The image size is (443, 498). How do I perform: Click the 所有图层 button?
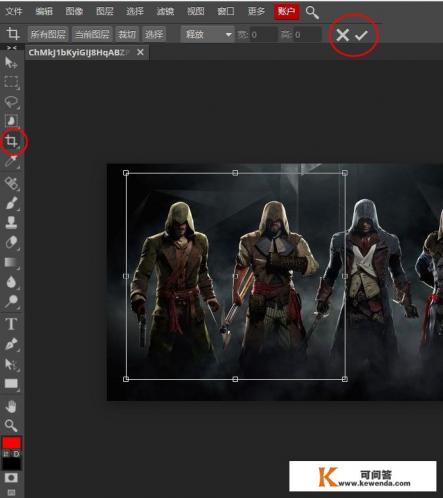48,34
